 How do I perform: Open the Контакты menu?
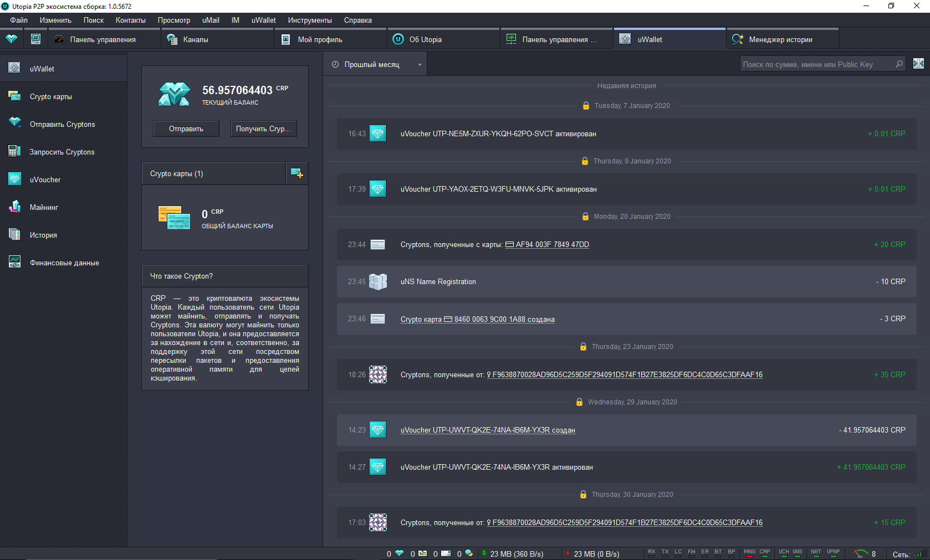(131, 20)
